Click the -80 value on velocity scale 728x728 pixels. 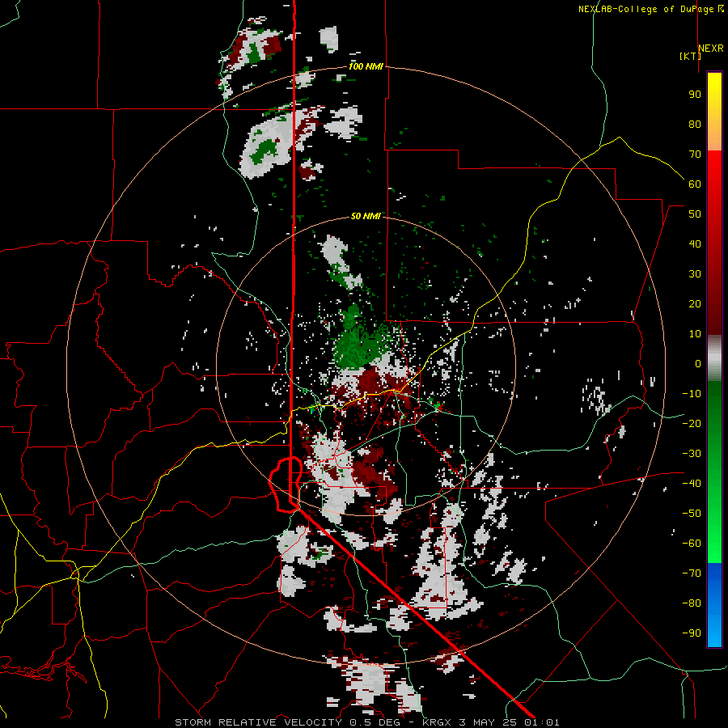692,603
